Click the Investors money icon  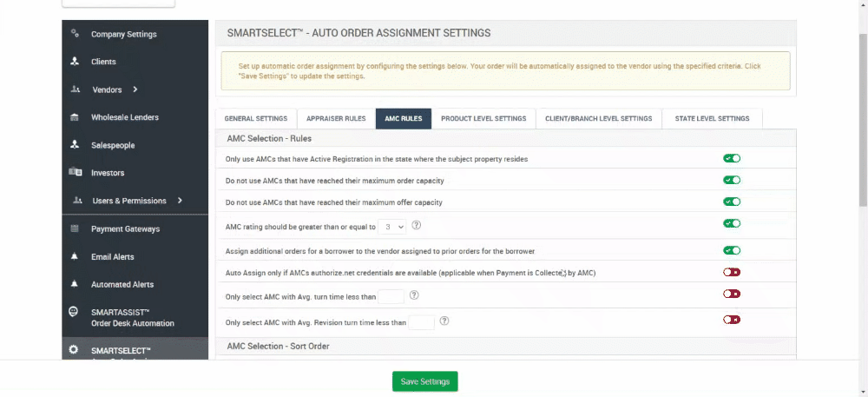[75, 172]
